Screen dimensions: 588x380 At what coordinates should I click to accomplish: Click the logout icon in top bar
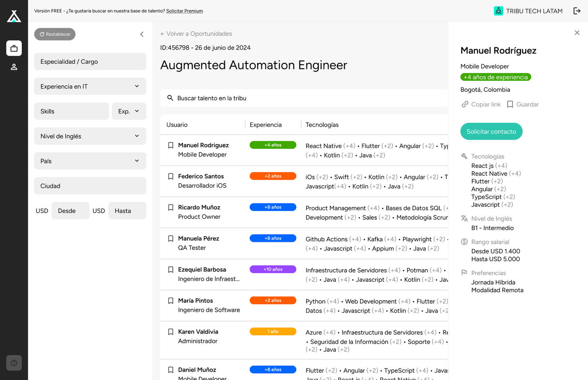coord(577,11)
